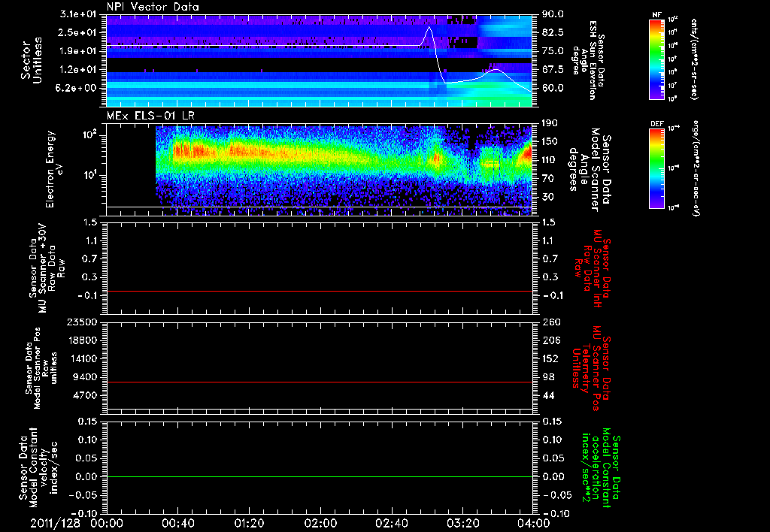Click the 23500 scanner position tick value

coord(82,322)
